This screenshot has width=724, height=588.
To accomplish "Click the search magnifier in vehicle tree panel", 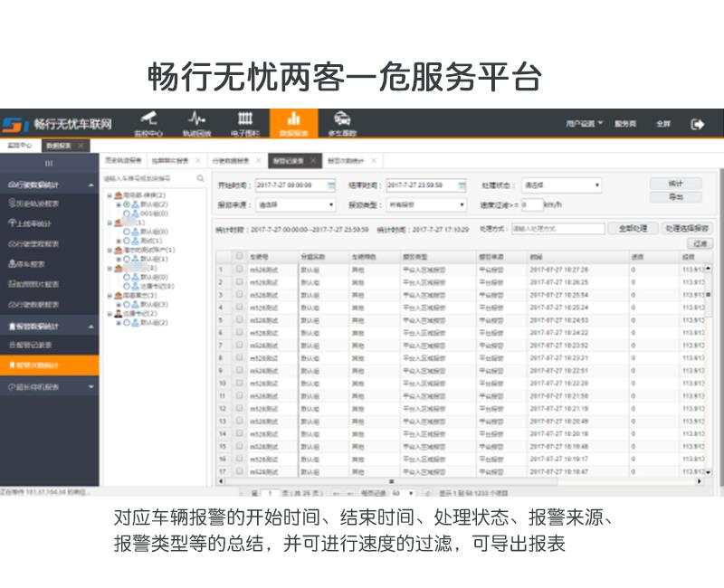I will coord(200,179).
